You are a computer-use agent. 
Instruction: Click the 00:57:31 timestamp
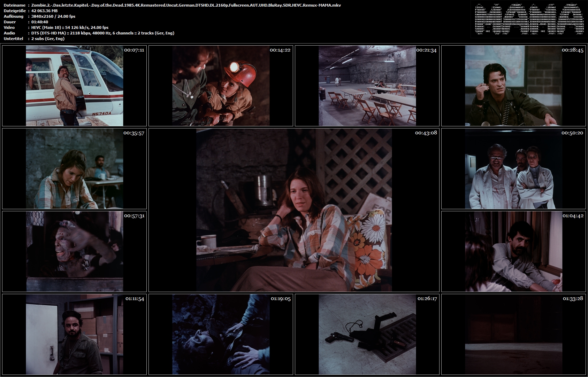coord(134,216)
